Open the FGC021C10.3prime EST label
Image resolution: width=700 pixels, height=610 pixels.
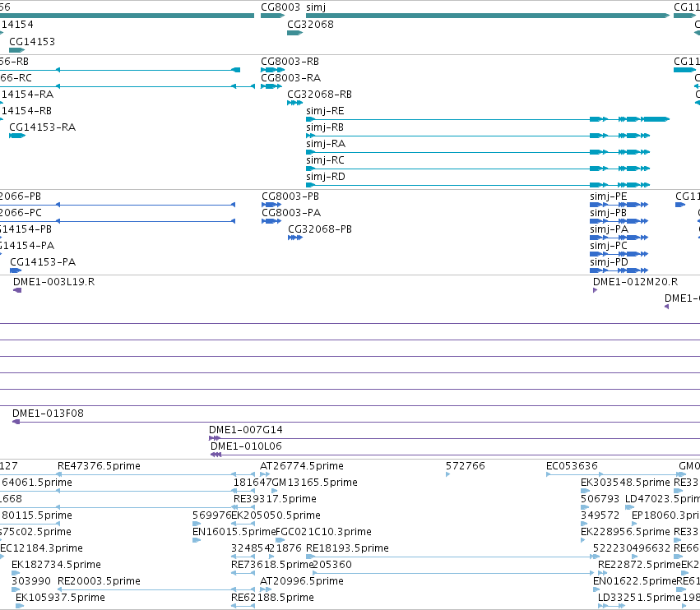pyautogui.click(x=323, y=533)
